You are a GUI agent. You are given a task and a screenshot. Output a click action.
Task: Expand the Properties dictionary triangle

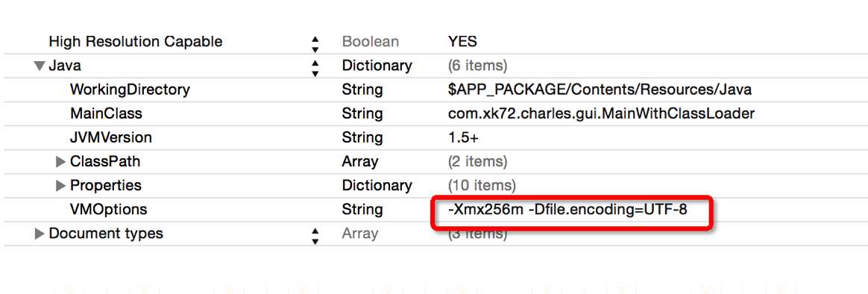coord(61,186)
